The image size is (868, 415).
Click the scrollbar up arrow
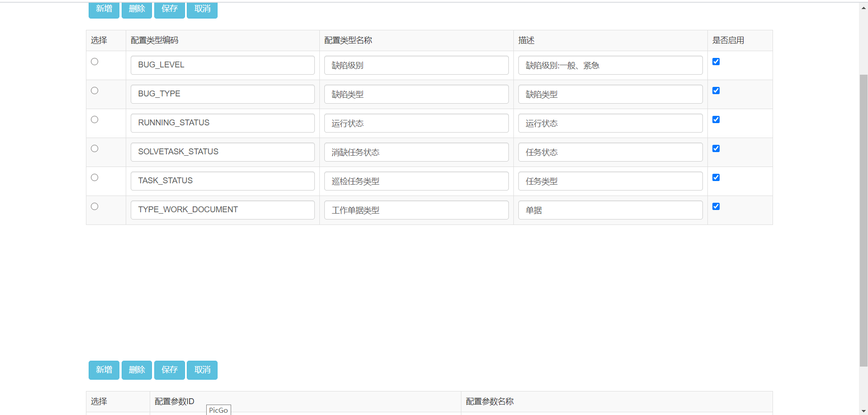(x=863, y=8)
